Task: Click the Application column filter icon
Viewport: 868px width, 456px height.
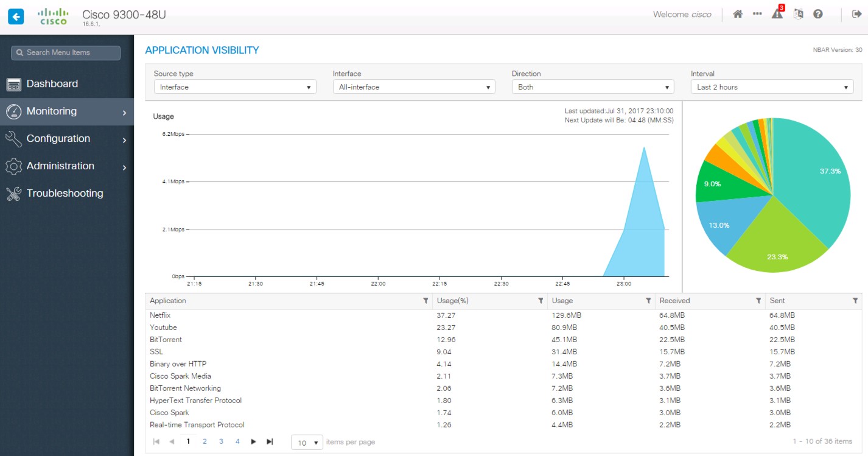Action: (425, 301)
